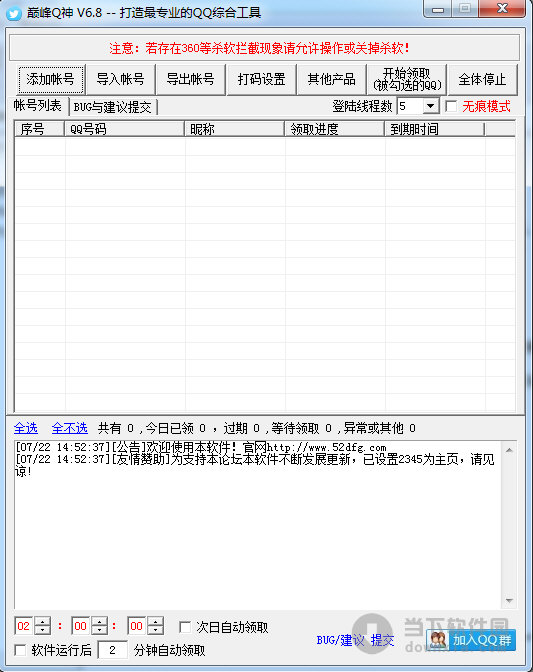Enable the 无痕模式 checkbox

pos(451,106)
